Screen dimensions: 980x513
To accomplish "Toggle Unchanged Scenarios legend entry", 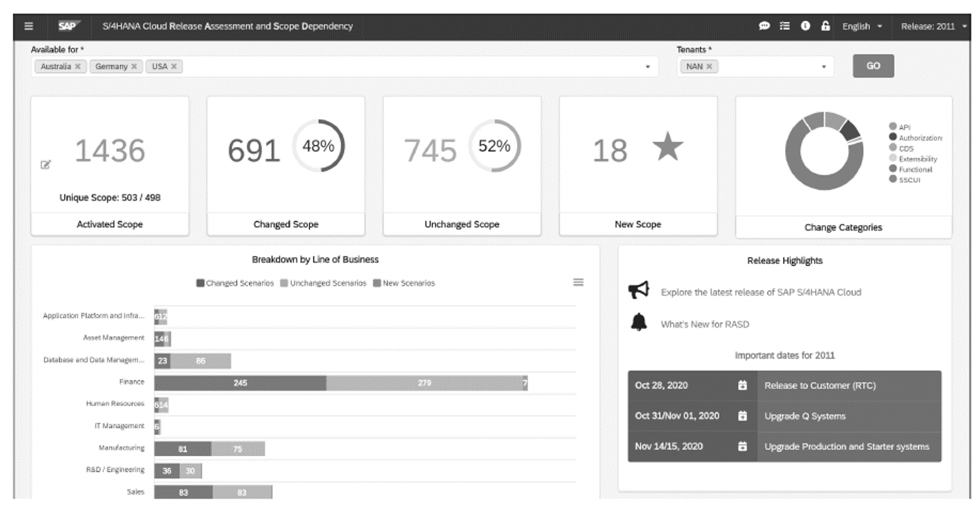I will click(x=323, y=283).
